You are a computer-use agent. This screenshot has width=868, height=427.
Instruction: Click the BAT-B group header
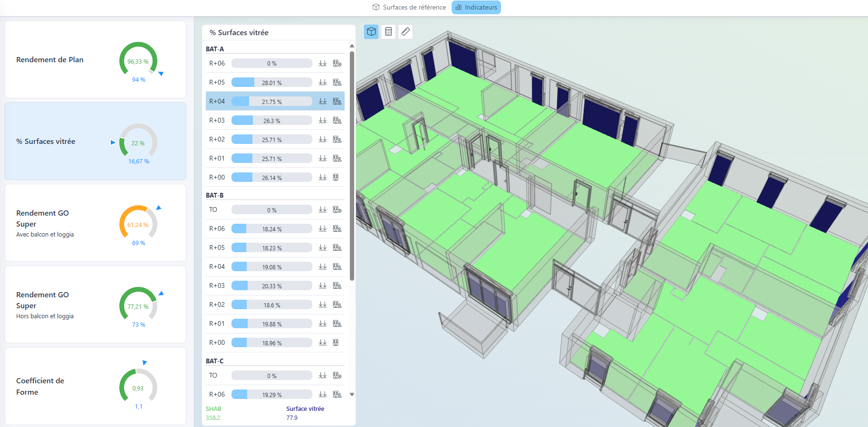click(x=215, y=195)
